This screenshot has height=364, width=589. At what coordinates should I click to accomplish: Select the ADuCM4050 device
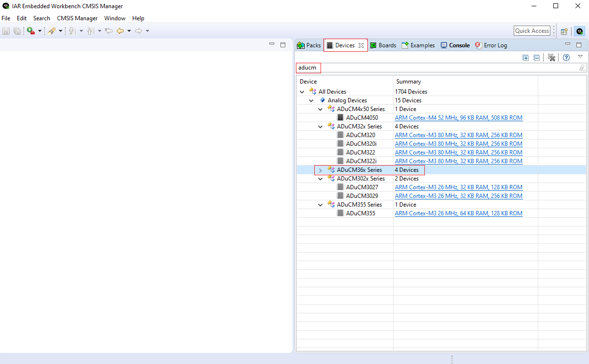[362, 118]
